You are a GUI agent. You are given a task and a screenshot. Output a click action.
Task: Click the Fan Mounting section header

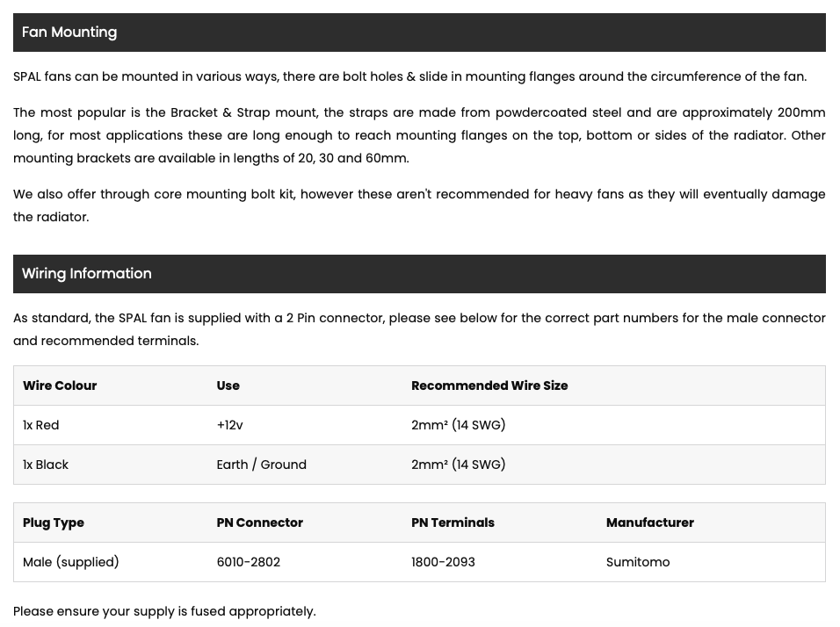pyautogui.click(x=419, y=32)
